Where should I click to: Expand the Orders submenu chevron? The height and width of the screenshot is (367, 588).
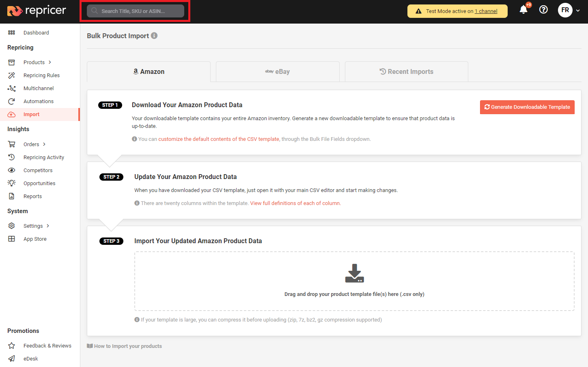[x=44, y=144]
